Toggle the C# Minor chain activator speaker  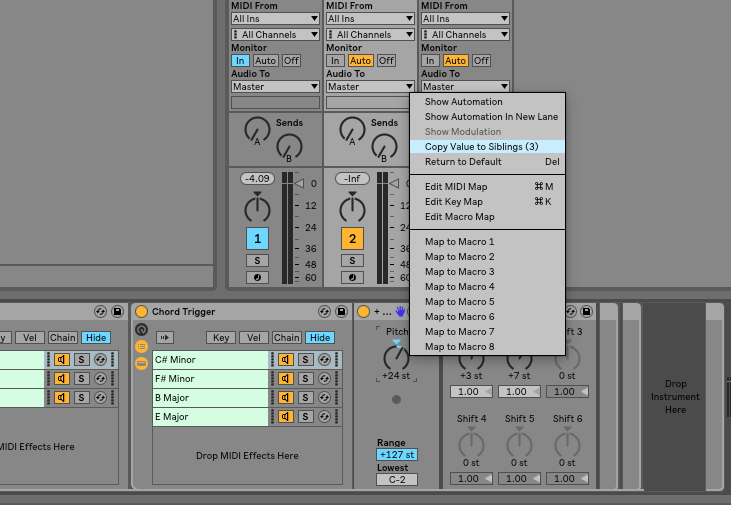pos(286,360)
